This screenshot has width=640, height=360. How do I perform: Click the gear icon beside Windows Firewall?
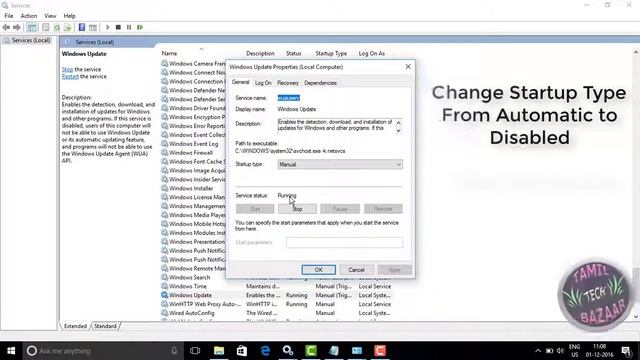(x=164, y=153)
